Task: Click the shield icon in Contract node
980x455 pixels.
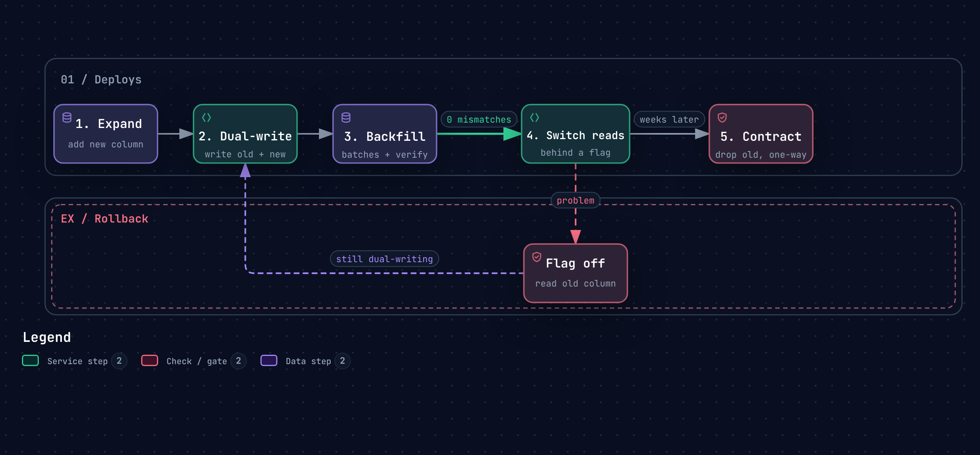Action: pos(722,118)
